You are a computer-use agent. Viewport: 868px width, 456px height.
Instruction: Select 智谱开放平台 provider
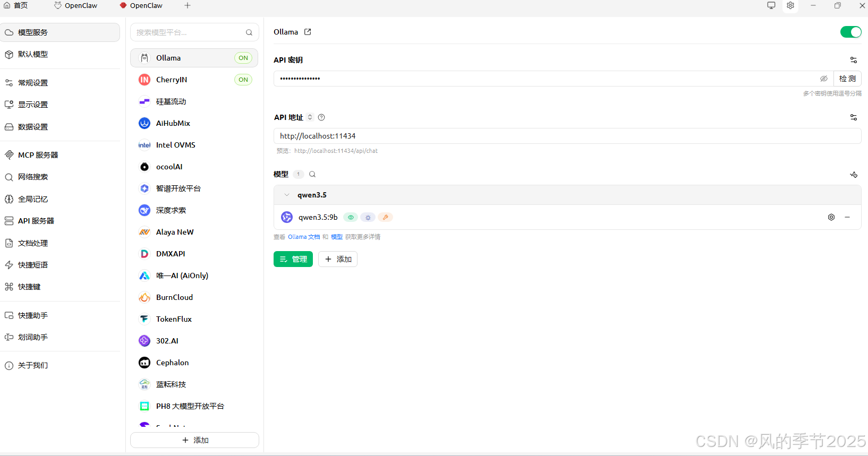(194, 188)
